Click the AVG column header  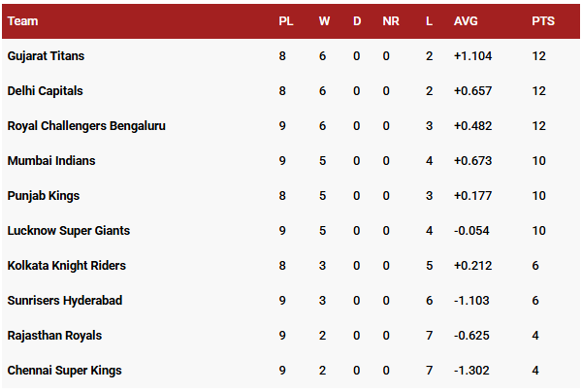466,20
